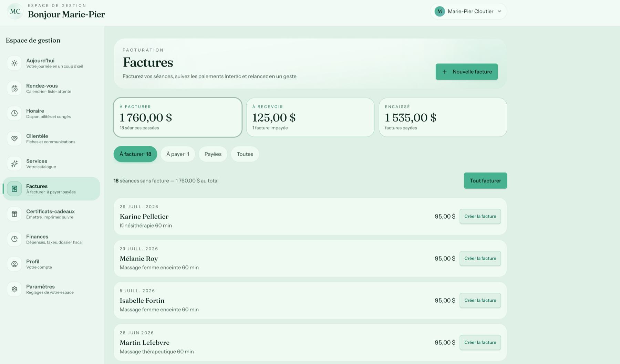
Task: Click the MC avatar logo
Action: (x=15, y=11)
